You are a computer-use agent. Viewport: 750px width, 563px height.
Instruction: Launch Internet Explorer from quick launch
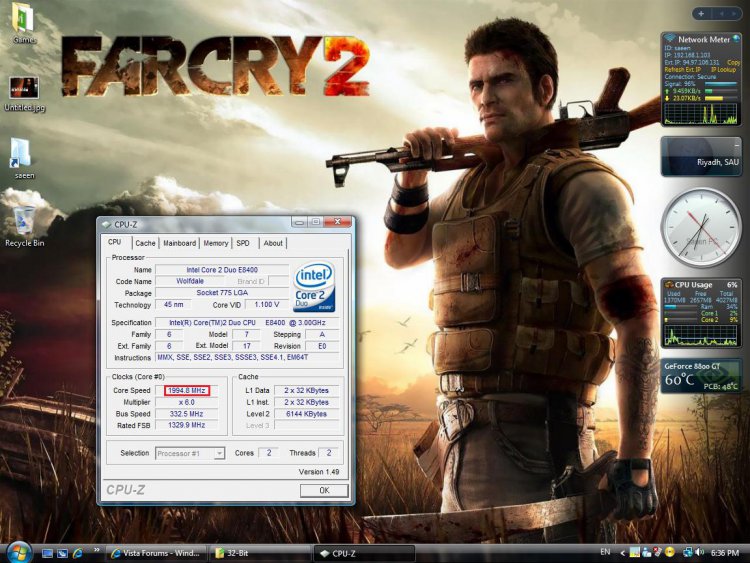tap(77, 553)
